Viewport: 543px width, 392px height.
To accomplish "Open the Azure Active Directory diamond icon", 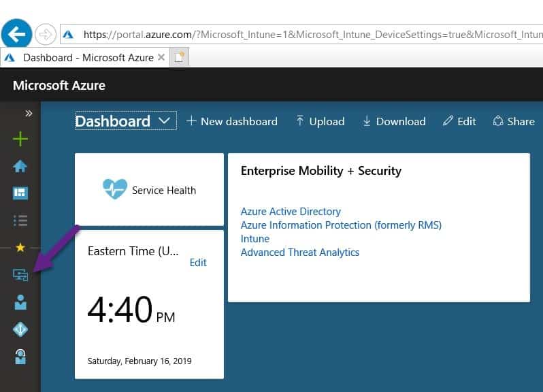I will click(x=20, y=329).
